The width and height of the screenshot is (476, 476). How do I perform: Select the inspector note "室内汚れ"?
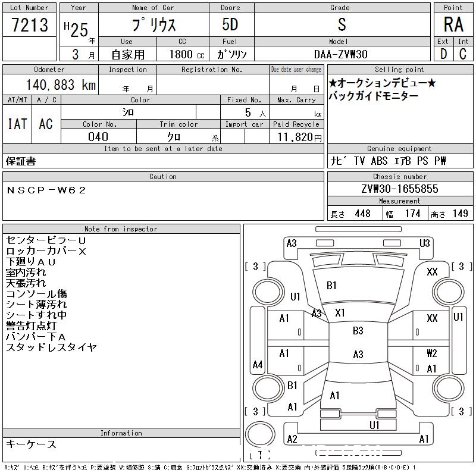point(26,273)
